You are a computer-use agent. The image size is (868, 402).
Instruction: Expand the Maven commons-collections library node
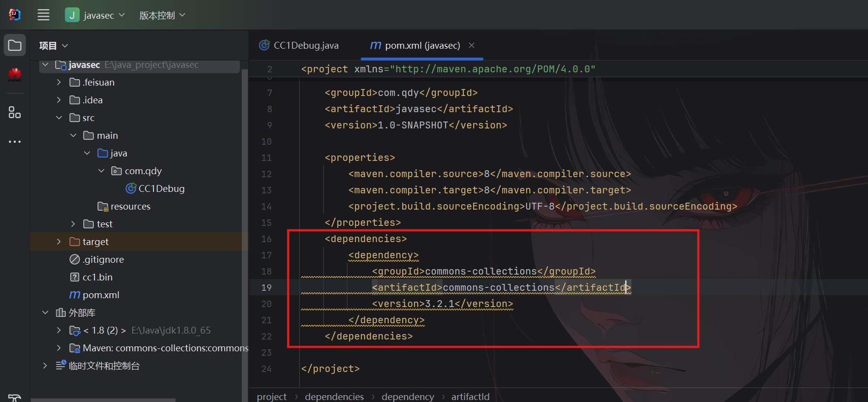pos(59,348)
